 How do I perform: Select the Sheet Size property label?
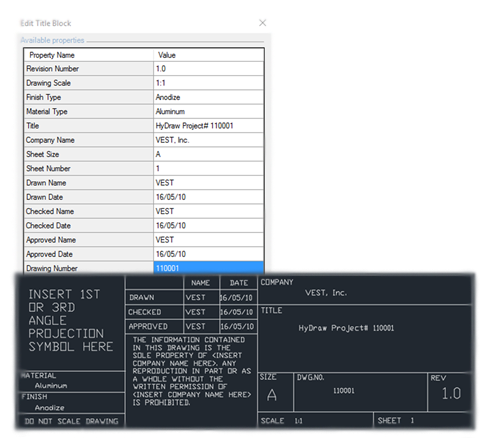[x=89, y=154]
